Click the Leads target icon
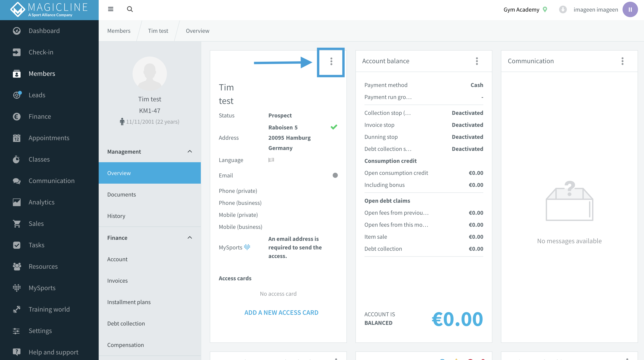644x360 pixels. [17, 95]
